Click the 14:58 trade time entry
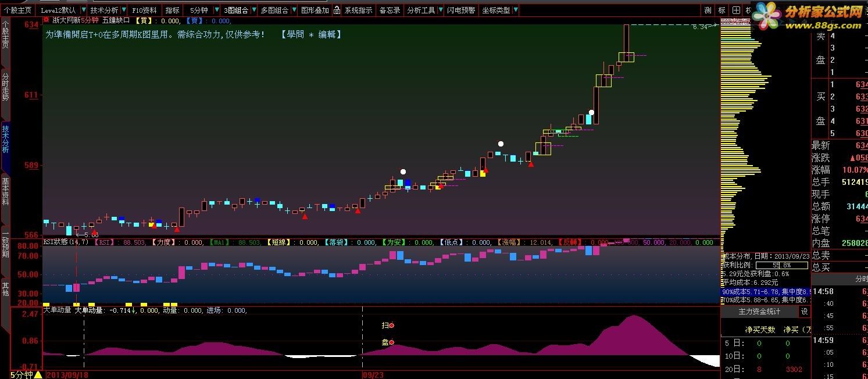Viewport: 868px width, 379px height. tap(823, 291)
